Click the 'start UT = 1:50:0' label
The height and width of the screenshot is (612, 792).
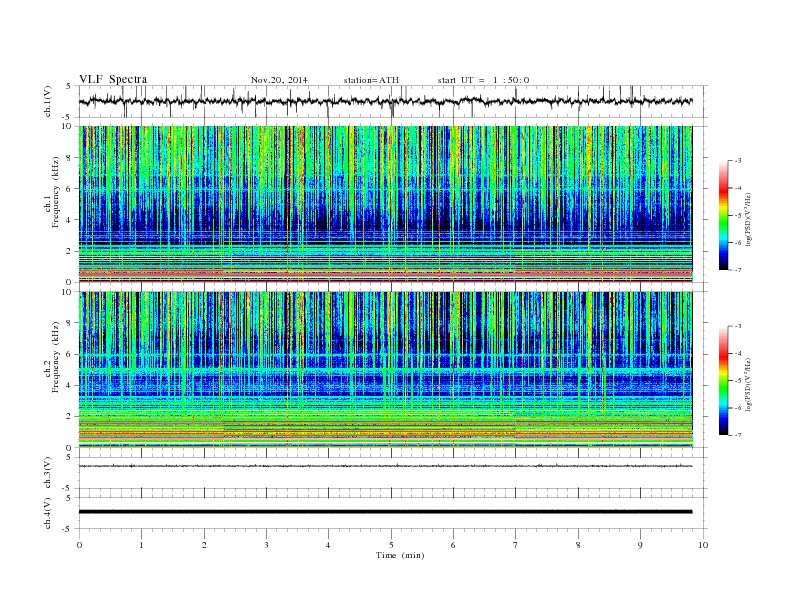(x=483, y=80)
